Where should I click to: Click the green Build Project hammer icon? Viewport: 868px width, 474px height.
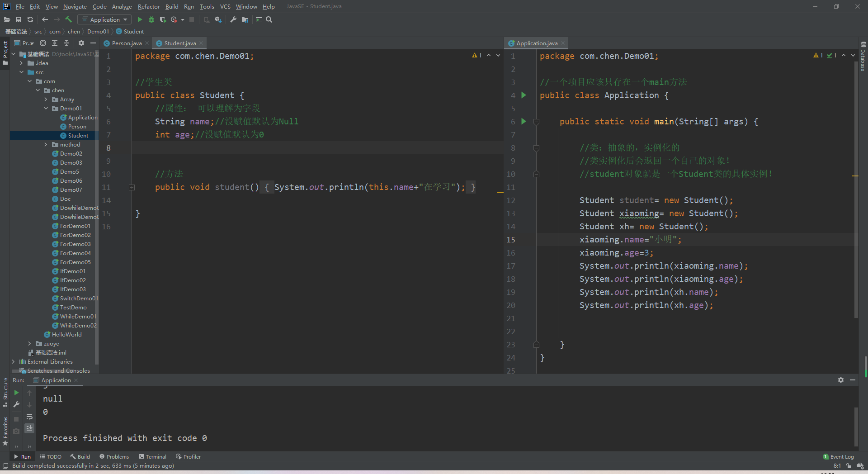click(69, 19)
